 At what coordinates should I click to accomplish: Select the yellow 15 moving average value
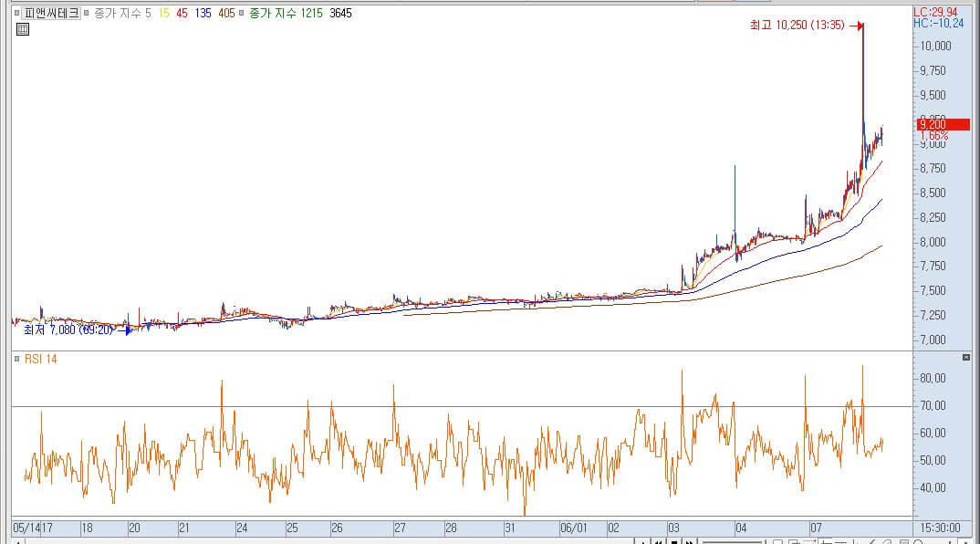click(163, 13)
